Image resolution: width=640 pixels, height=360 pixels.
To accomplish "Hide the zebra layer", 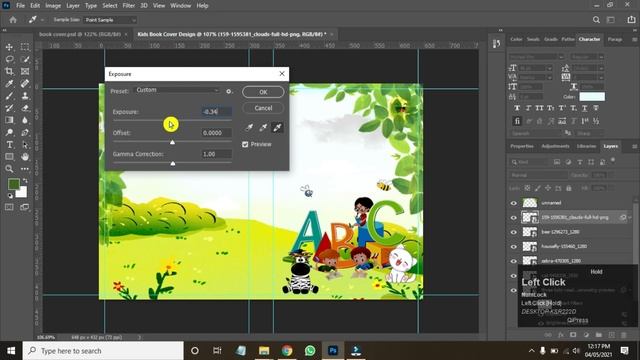I will click(513, 261).
